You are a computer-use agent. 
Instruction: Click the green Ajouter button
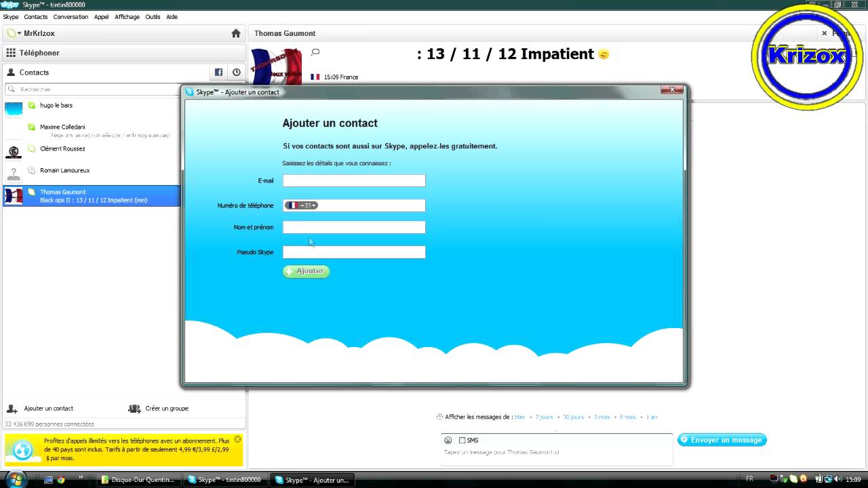[x=307, y=271]
